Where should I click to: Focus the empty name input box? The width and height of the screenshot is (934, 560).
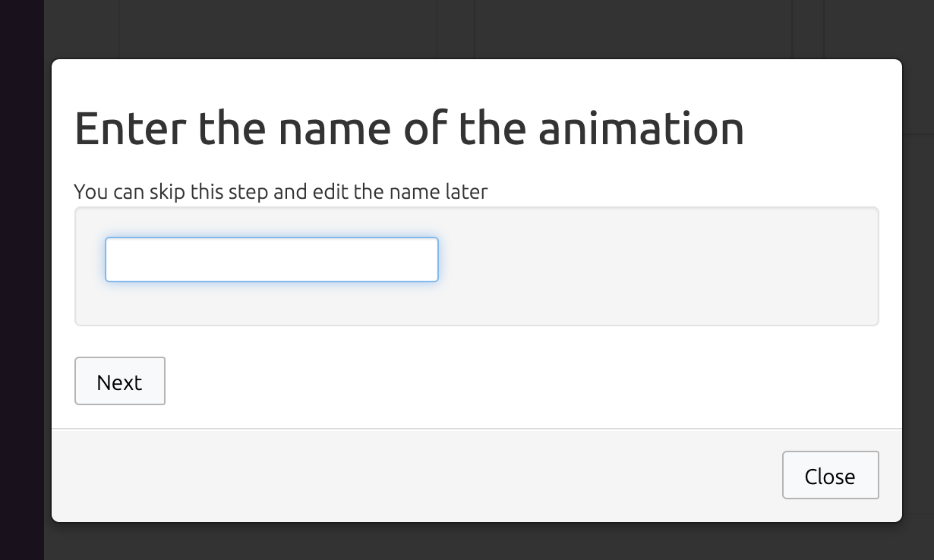click(271, 260)
